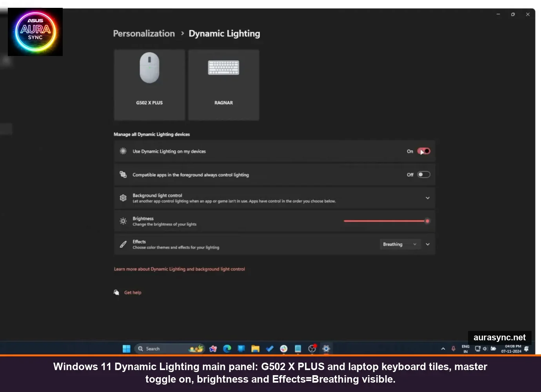Open the Effects dropdown showing Breathing

click(400, 244)
